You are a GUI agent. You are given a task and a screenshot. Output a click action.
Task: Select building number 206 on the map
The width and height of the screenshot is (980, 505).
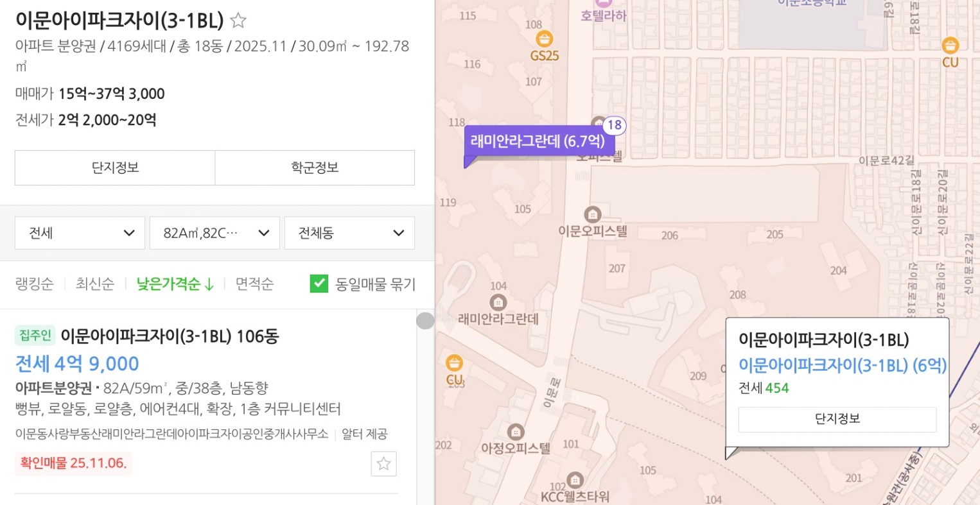(670, 235)
